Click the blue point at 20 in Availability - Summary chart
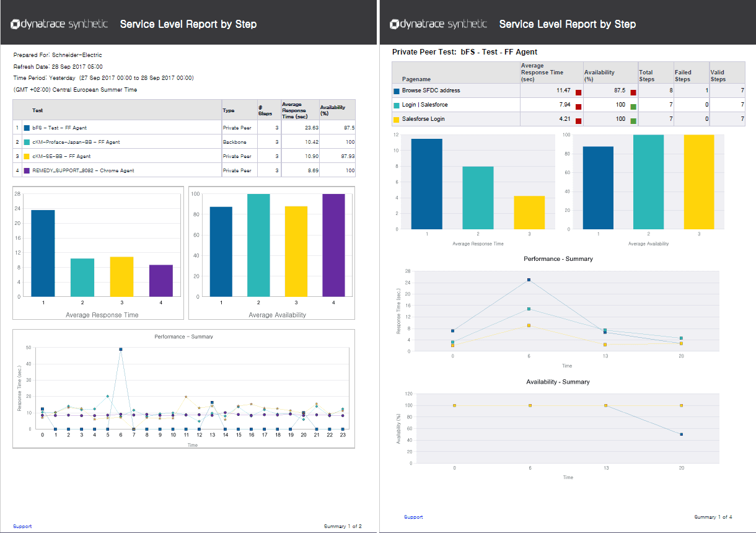The width and height of the screenshot is (756, 533). point(681,434)
